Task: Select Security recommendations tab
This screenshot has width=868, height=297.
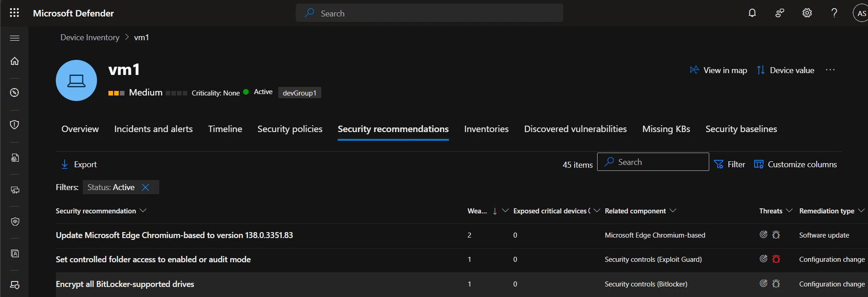Action: (393, 129)
